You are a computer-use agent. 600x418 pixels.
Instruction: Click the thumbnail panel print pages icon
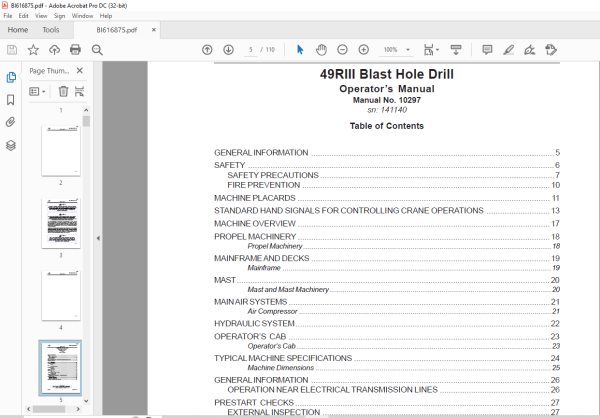79,91
